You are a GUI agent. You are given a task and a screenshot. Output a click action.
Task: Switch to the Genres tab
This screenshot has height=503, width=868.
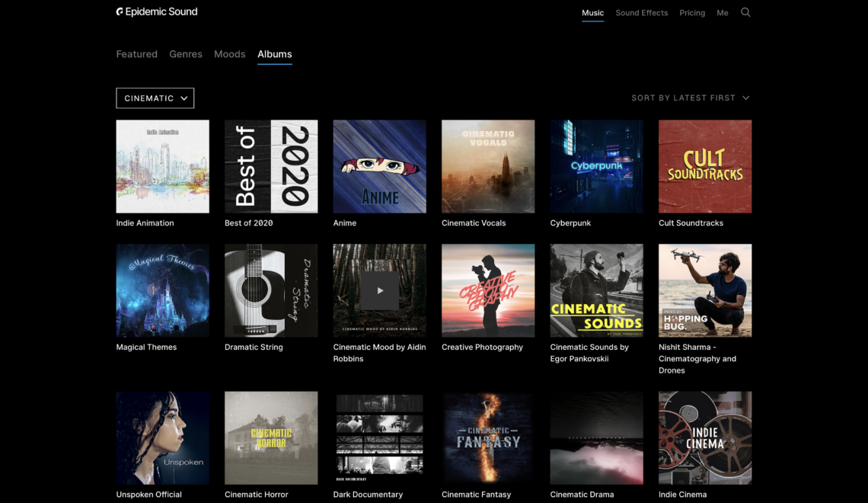[185, 54]
